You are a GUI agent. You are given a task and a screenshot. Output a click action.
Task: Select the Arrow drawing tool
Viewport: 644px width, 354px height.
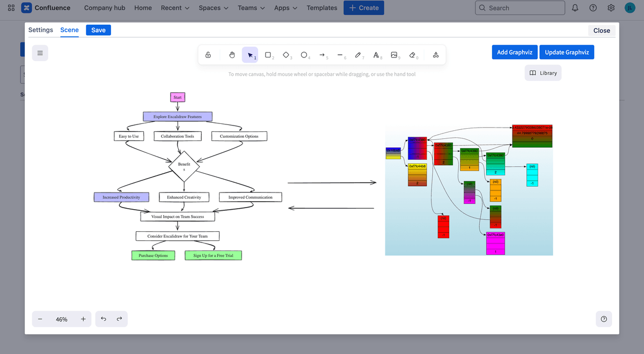(322, 55)
